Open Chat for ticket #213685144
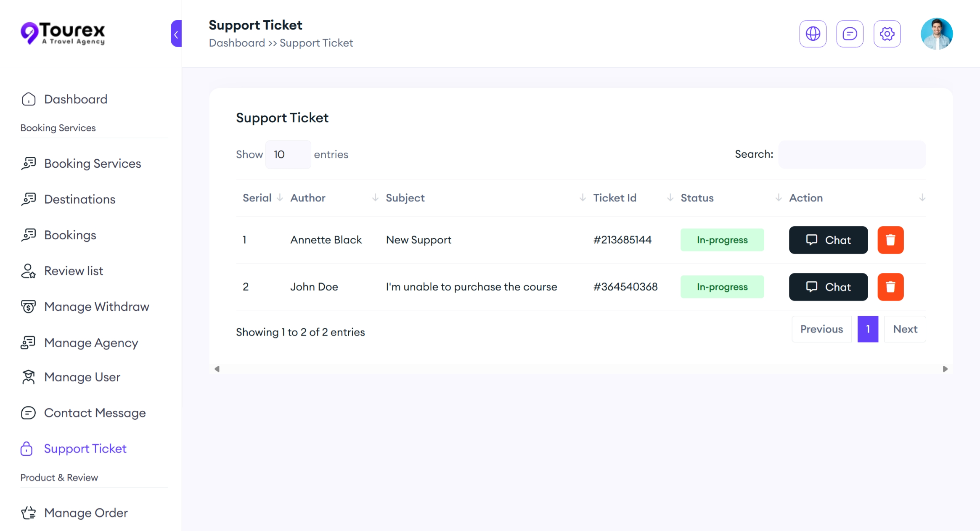The image size is (980, 531). point(828,240)
